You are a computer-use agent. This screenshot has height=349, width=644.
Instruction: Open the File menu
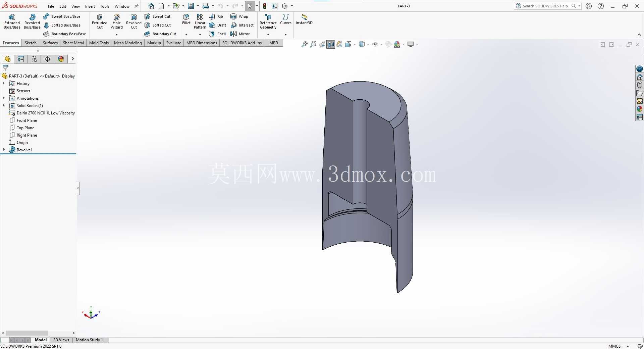point(51,6)
